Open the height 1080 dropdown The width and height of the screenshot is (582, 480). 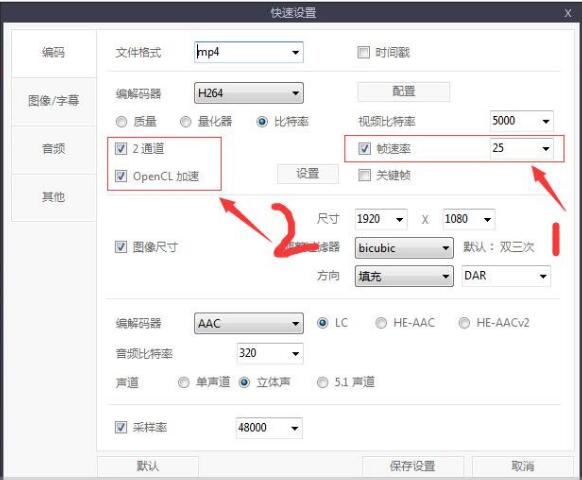click(469, 219)
